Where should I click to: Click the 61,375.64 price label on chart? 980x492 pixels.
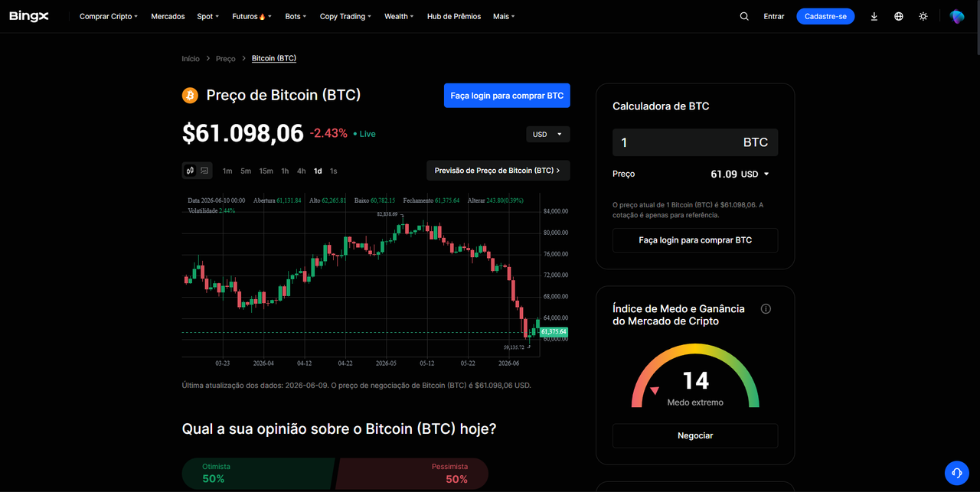click(x=554, y=332)
